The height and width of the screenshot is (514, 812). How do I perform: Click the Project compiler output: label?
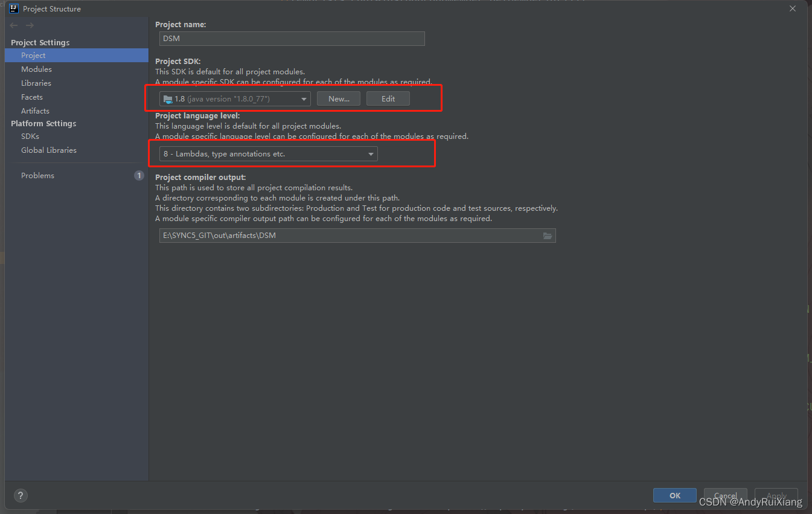coord(200,178)
